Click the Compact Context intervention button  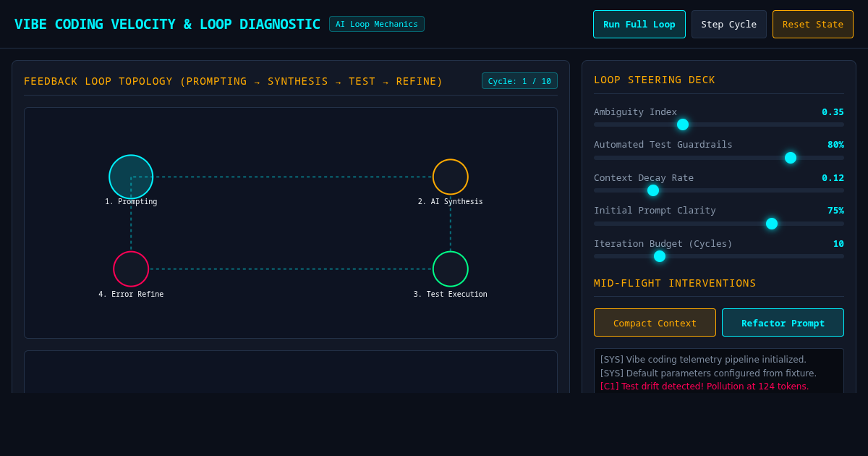pos(655,323)
